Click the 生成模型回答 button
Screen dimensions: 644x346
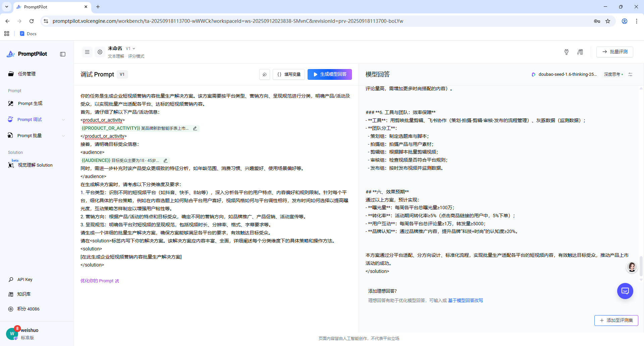(330, 74)
